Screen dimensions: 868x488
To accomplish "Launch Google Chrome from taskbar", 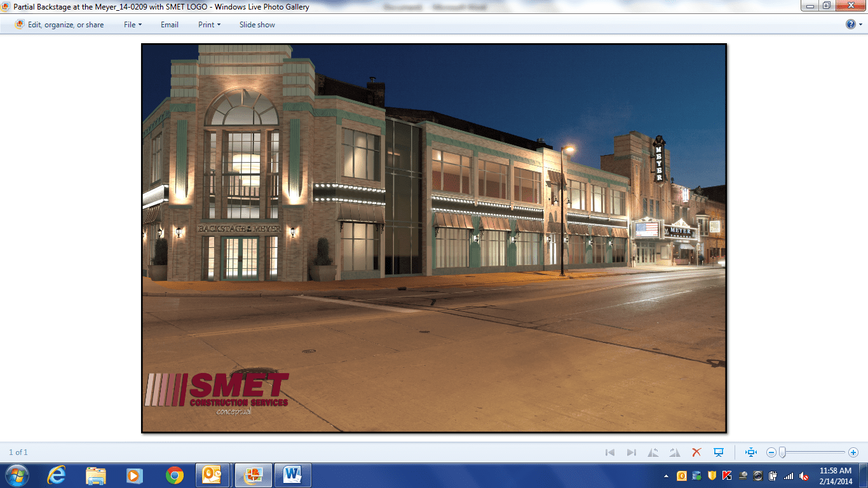I will [x=174, y=475].
